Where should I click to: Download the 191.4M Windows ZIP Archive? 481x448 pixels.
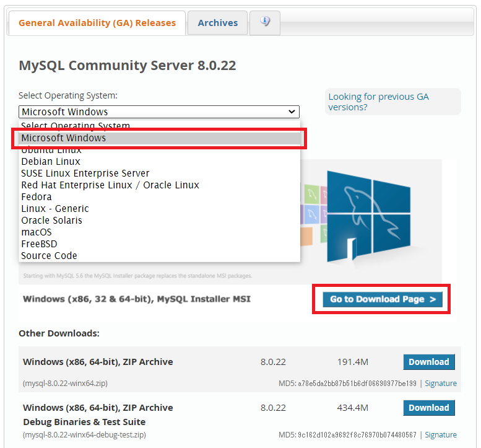pos(429,362)
